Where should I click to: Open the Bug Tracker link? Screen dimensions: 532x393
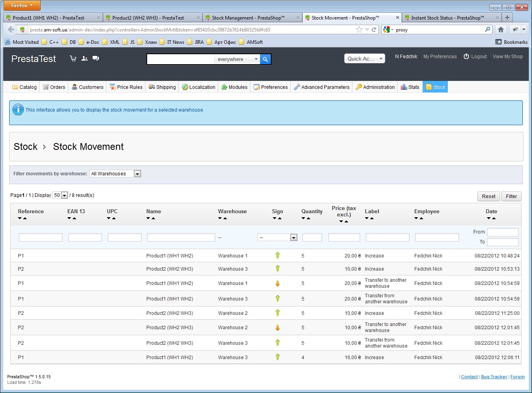click(494, 377)
